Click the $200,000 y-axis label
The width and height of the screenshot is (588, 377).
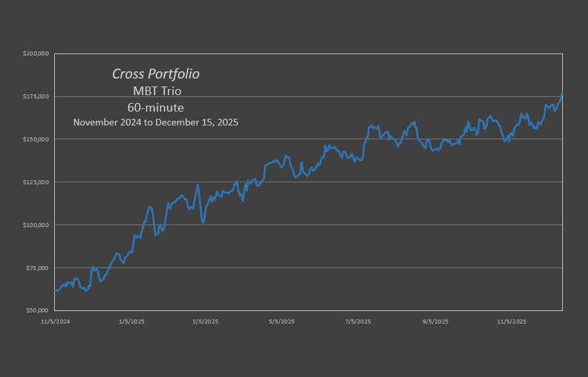(x=36, y=54)
